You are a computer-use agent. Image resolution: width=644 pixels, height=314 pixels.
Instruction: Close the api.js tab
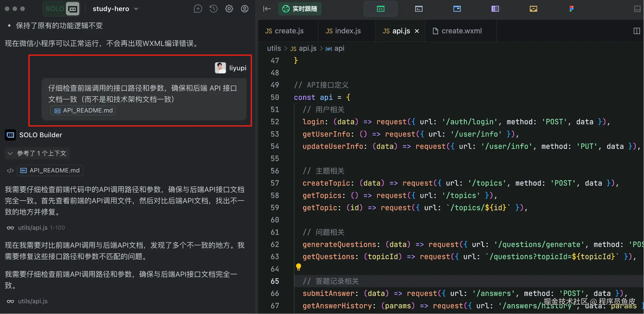pos(417,31)
